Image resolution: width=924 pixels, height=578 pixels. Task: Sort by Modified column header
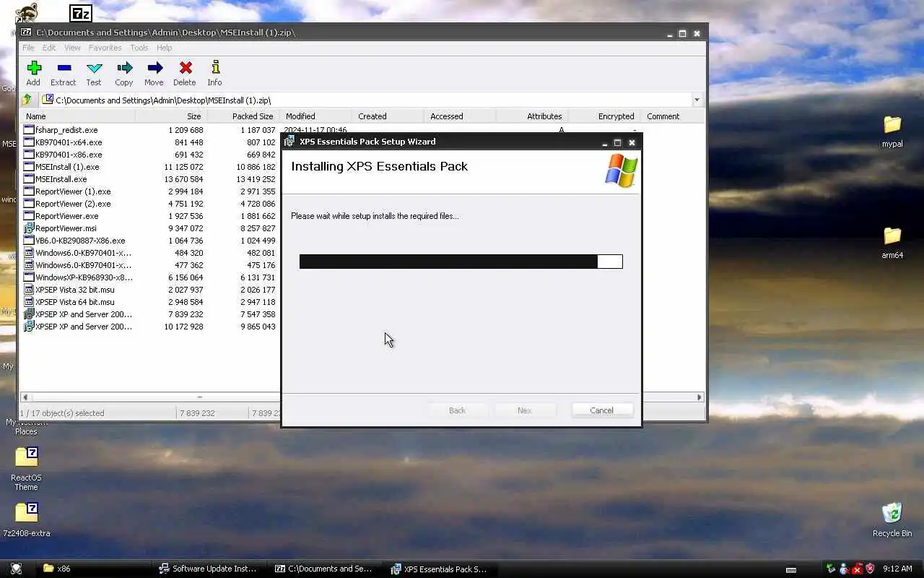(316, 116)
